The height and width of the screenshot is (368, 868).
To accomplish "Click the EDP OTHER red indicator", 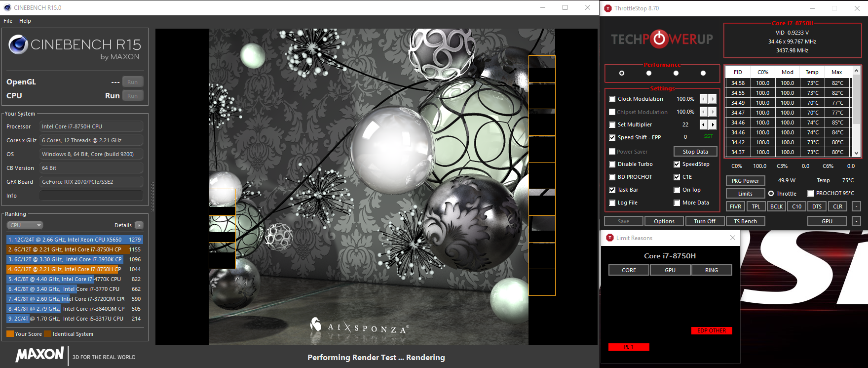I will tap(712, 330).
